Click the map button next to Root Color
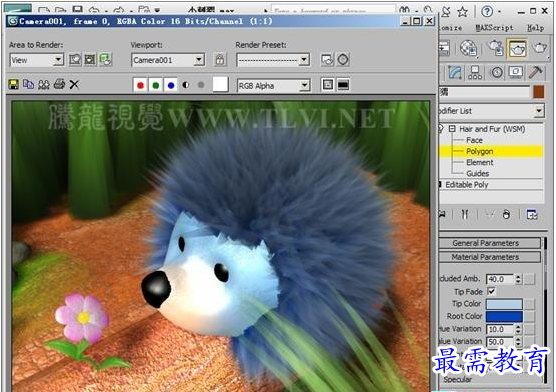The width and height of the screenshot is (556, 392). coord(529,316)
